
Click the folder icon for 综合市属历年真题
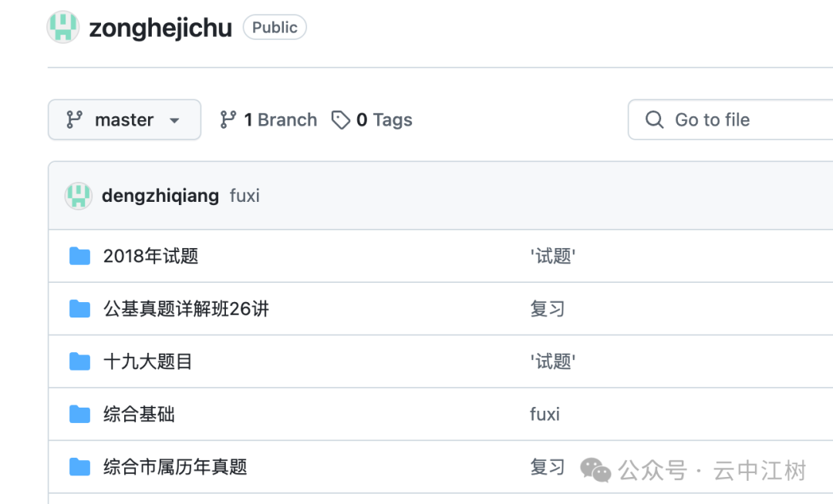pos(79,467)
